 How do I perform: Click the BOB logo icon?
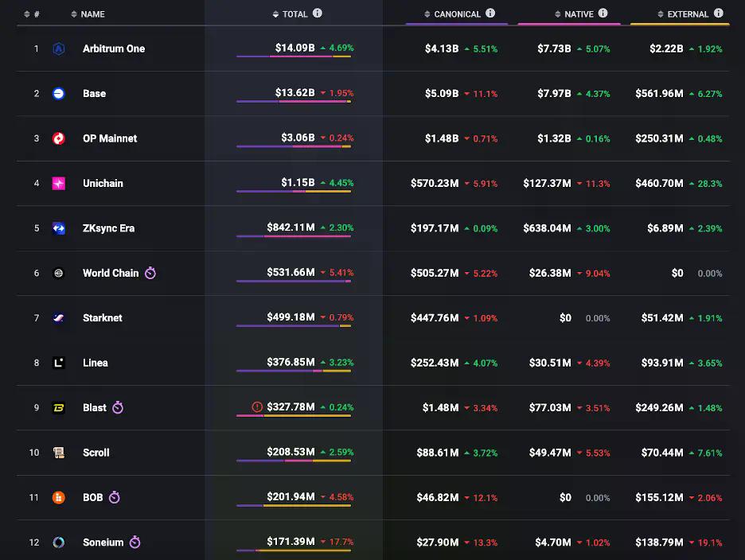pos(58,497)
